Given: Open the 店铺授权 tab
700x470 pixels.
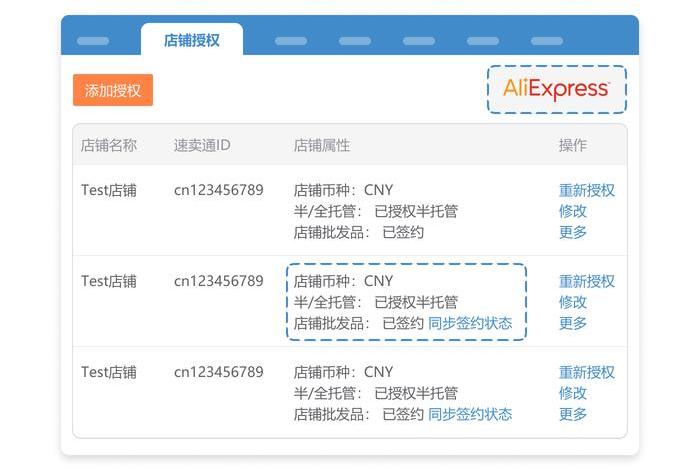Looking at the screenshot, I should click(192, 40).
